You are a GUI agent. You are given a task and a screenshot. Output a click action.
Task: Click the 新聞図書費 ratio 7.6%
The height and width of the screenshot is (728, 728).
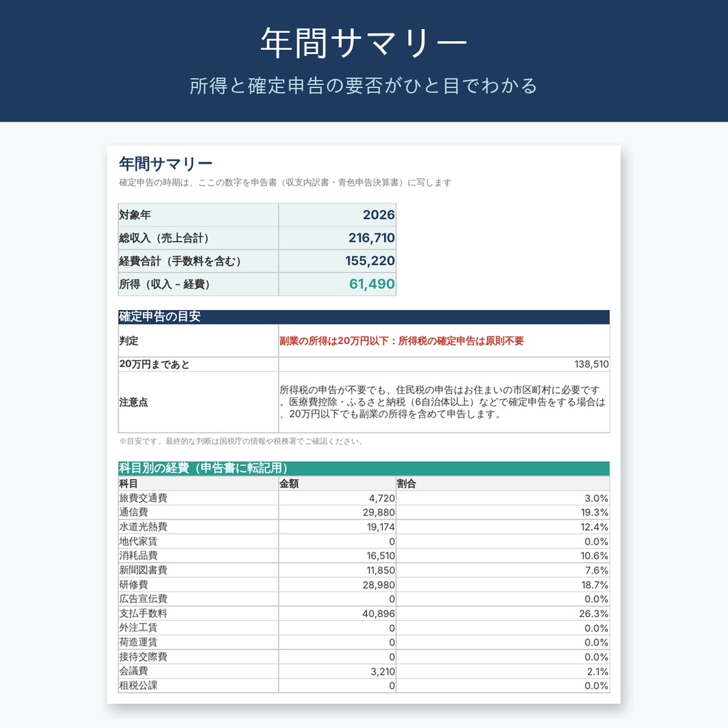tap(596, 570)
